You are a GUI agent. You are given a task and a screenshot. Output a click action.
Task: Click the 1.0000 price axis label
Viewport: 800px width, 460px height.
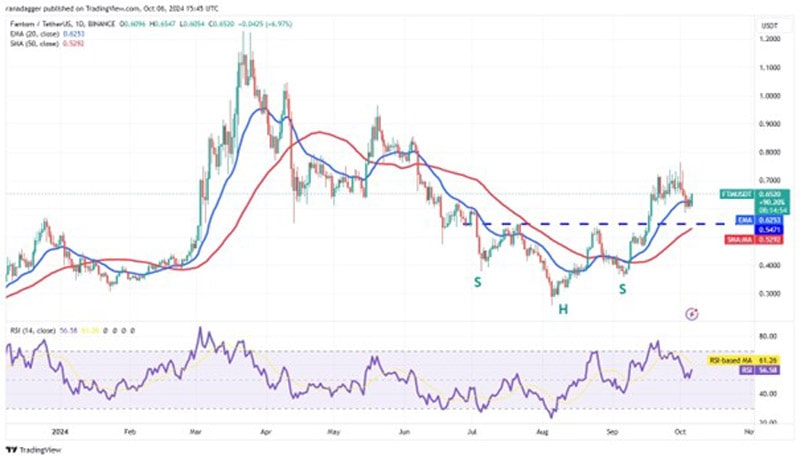click(x=769, y=96)
